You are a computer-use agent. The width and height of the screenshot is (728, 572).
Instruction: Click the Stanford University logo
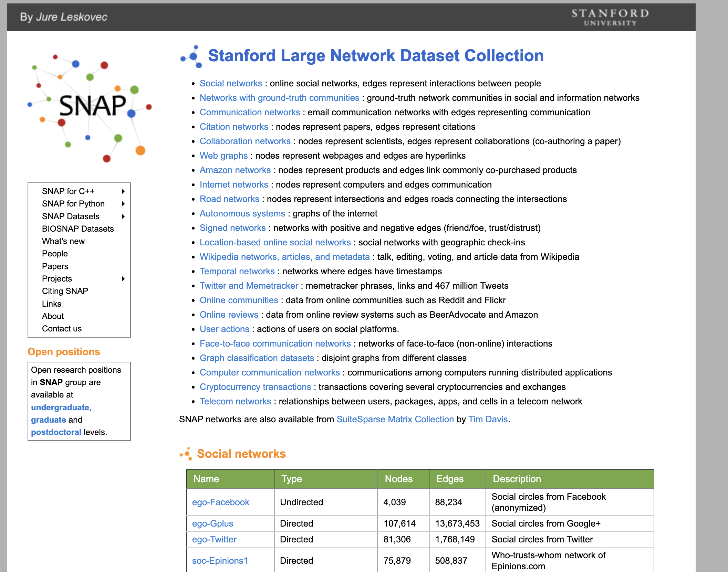click(610, 17)
